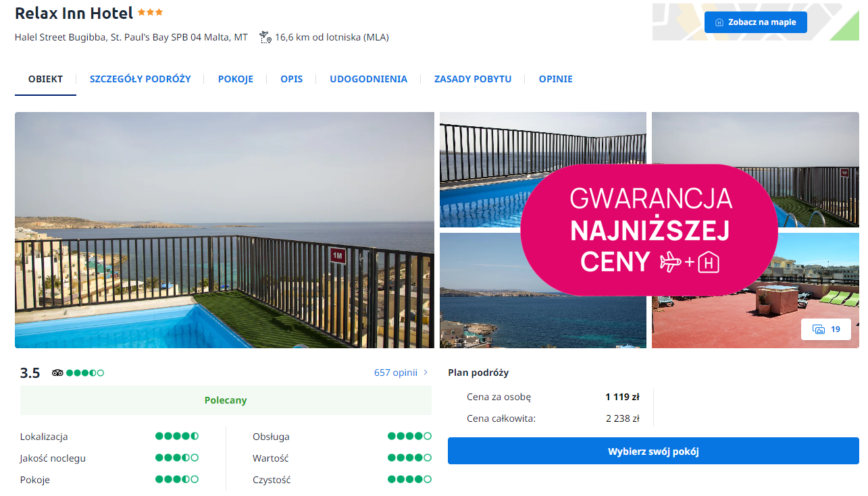868x496 pixels.
Task: Click the three-star hotel rating icon
Action: pyautogui.click(x=150, y=12)
